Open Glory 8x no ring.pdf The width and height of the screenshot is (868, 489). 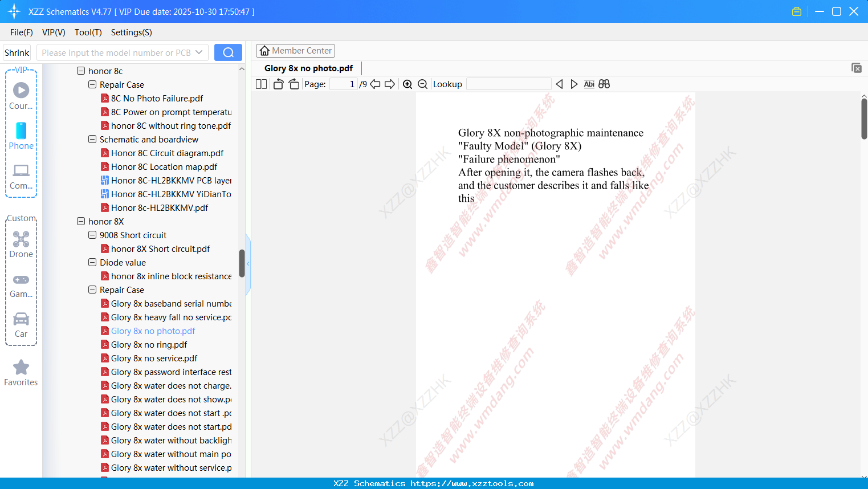click(144, 344)
